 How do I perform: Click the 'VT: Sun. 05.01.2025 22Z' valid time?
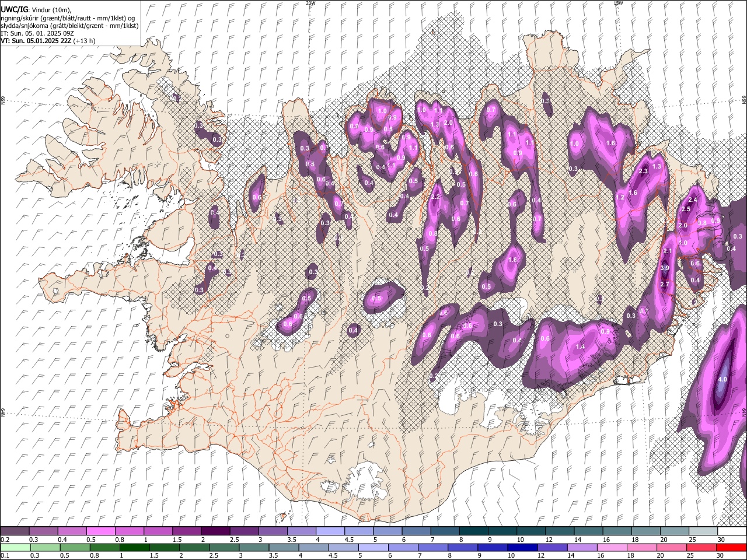click(36, 41)
